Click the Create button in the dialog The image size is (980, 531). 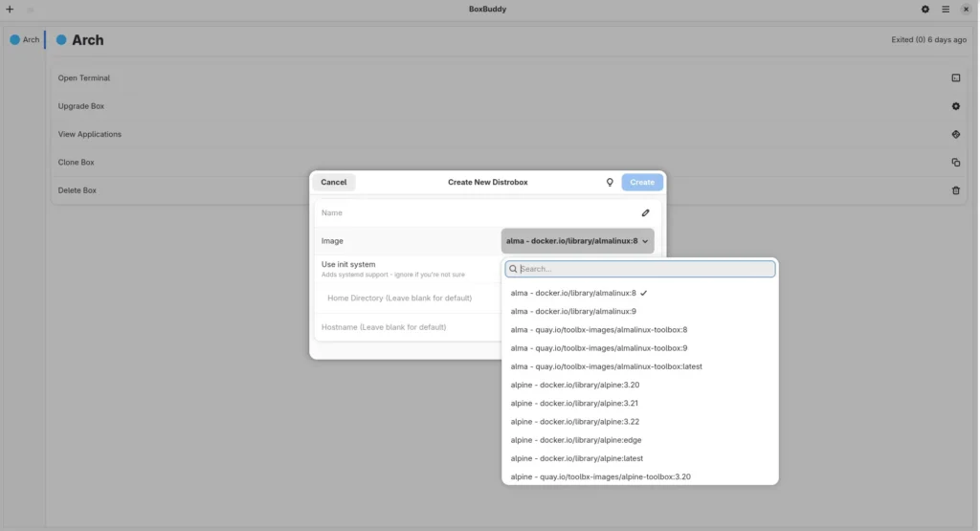point(642,183)
